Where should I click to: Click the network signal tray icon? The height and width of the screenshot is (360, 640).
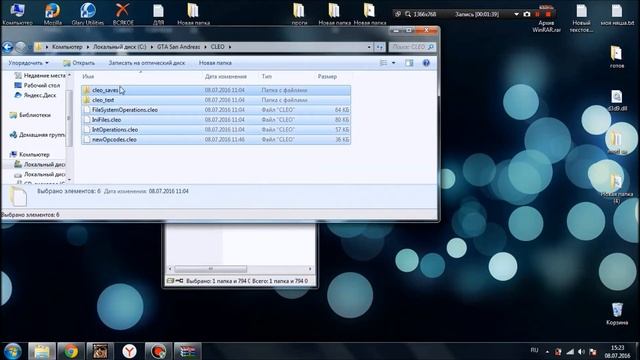[570, 351]
